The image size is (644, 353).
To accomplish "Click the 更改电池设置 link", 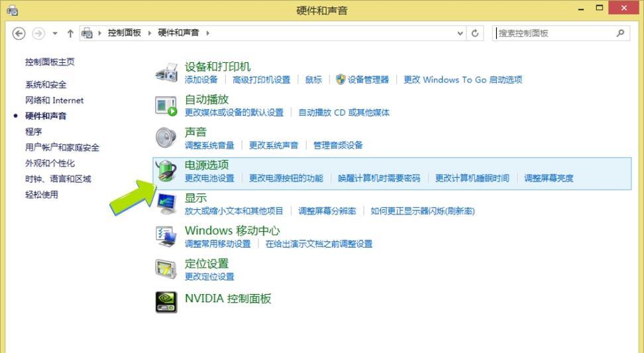I will coord(209,178).
